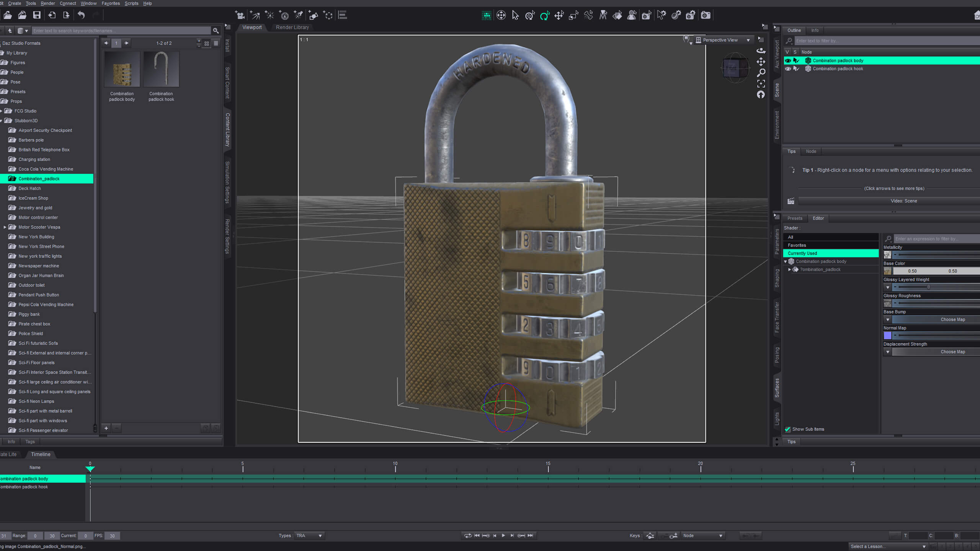Toggle selectability of Combination padlock hook
Viewport: 980px width, 551px height.
(796, 69)
